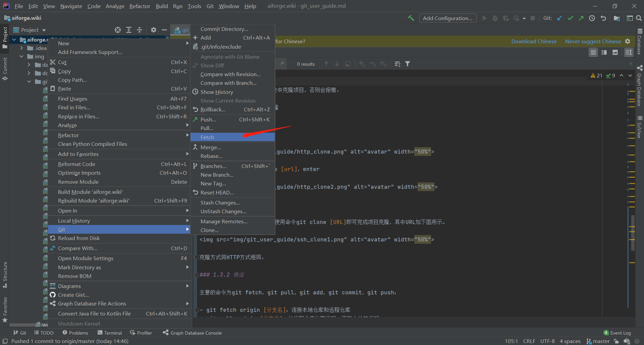
Task: Open the Graph Database side panel
Action: [x=640, y=85]
